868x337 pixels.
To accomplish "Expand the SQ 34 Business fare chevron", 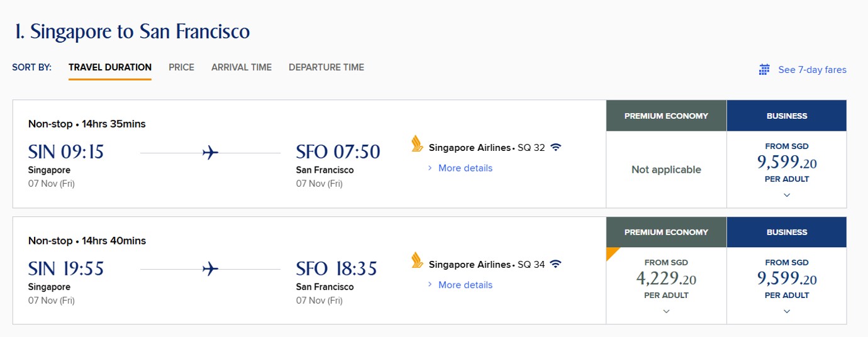I will pyautogui.click(x=787, y=311).
